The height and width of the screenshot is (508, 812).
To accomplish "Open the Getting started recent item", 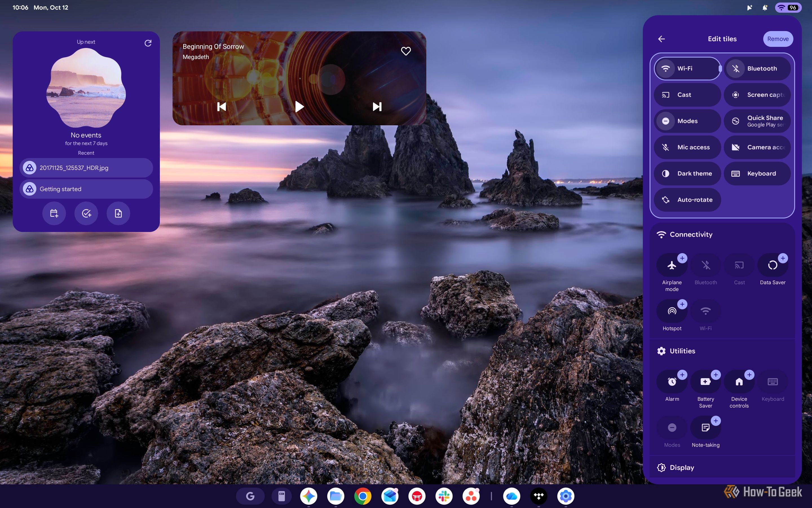I will click(86, 189).
